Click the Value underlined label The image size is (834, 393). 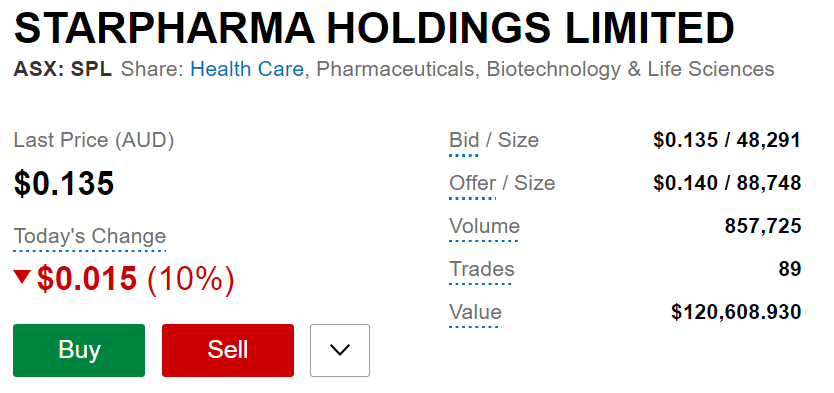[x=476, y=312]
